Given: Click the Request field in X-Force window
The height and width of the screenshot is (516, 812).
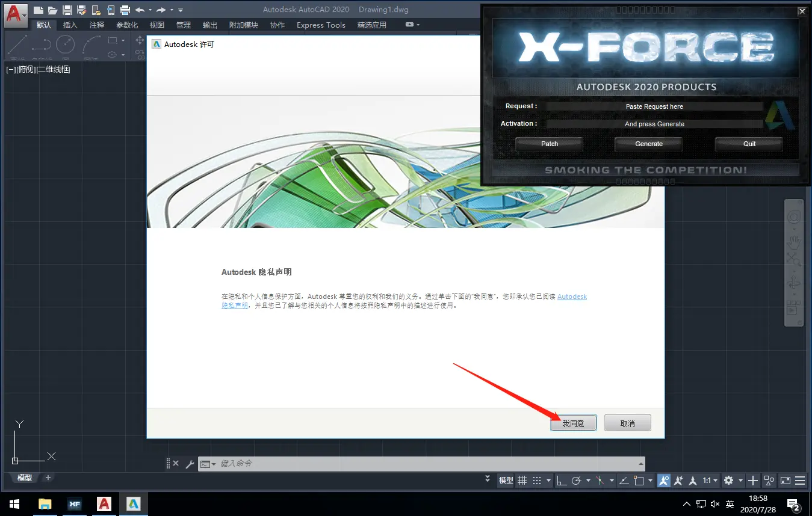Looking at the screenshot, I should pos(654,106).
